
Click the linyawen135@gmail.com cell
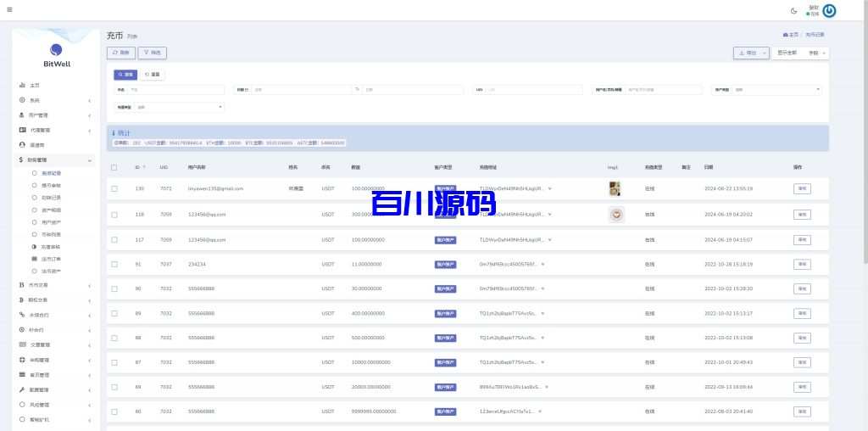(215, 188)
